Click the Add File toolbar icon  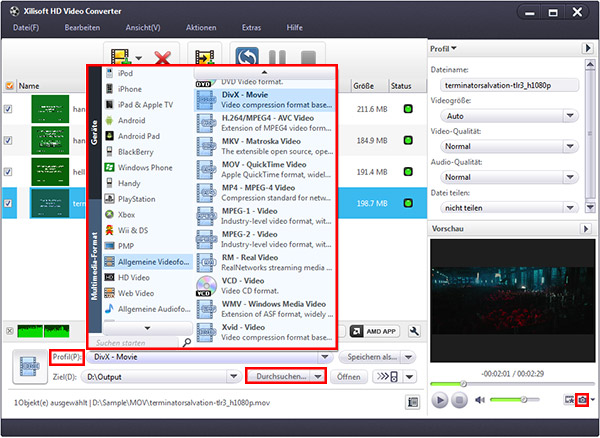(121, 57)
